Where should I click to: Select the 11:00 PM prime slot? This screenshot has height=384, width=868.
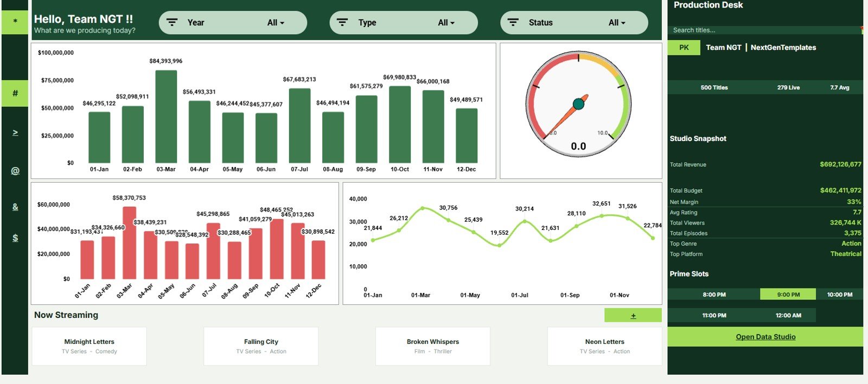click(714, 315)
